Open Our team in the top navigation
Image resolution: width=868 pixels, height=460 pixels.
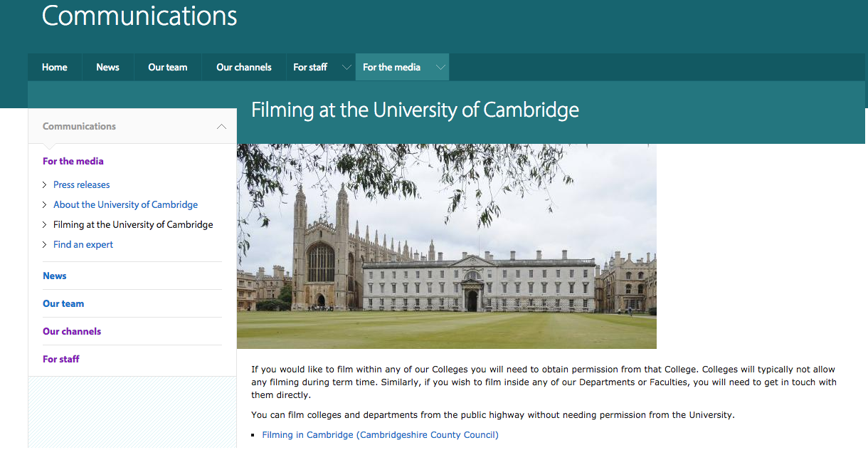point(167,68)
